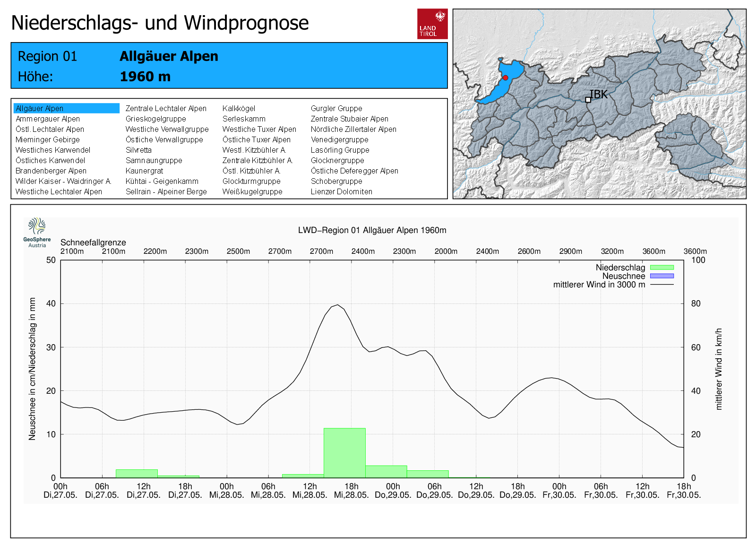Open Östliche Deferegger Alpen region
756x545 pixels.
click(x=354, y=171)
